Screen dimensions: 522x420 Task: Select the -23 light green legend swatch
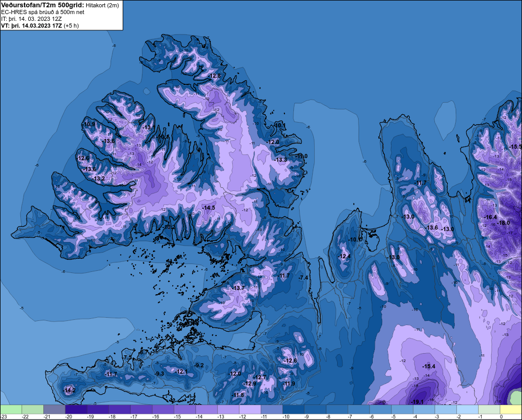11,409
